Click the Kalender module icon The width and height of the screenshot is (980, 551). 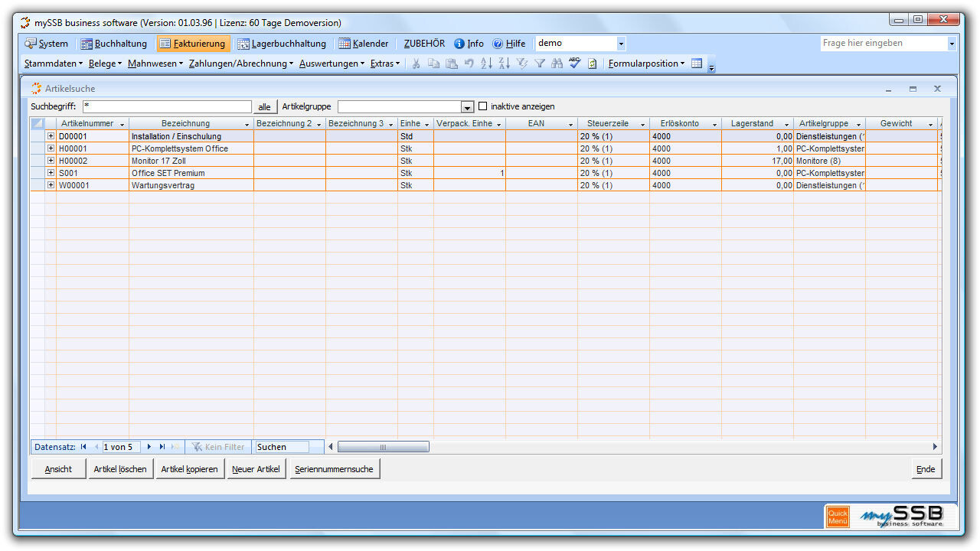[x=345, y=44]
